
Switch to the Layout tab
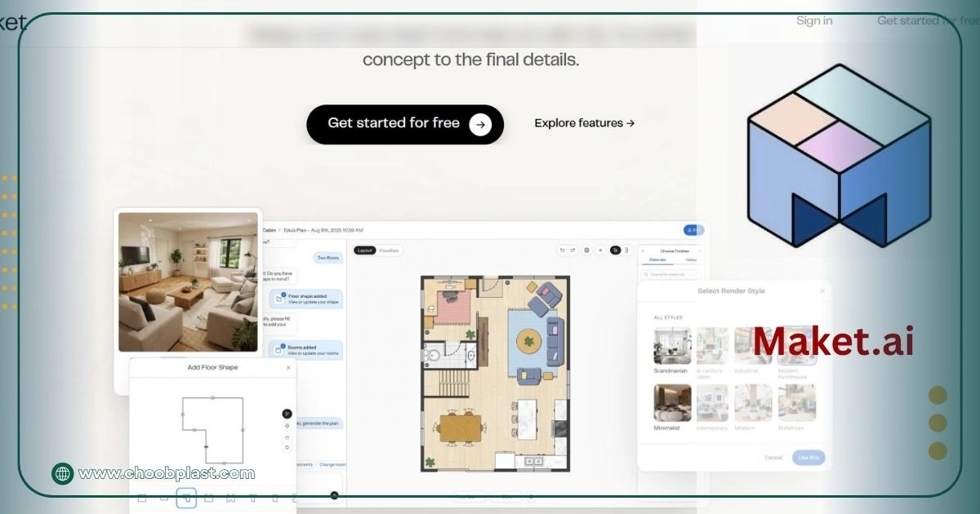365,250
